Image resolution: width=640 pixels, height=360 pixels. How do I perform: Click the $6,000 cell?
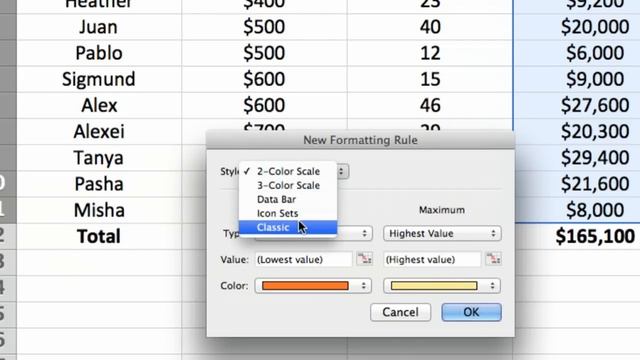(x=576, y=53)
